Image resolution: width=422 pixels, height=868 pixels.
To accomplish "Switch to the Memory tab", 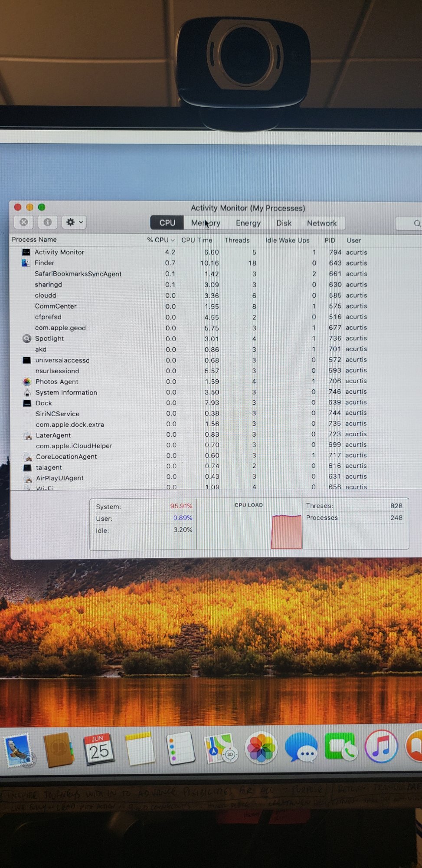I will pyautogui.click(x=206, y=223).
